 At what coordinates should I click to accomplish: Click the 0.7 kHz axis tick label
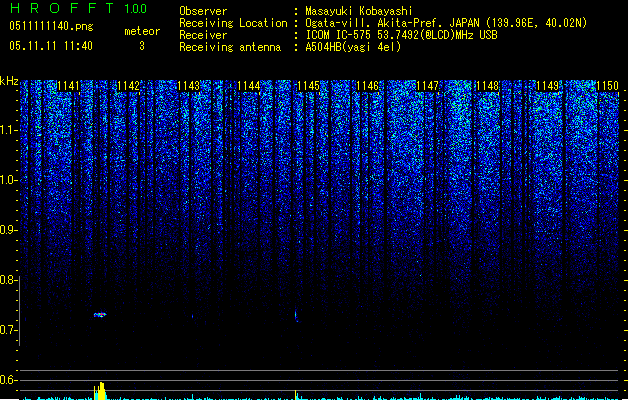(8, 330)
